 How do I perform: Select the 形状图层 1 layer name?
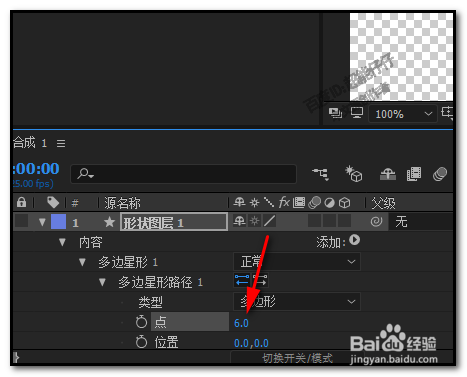(153, 223)
